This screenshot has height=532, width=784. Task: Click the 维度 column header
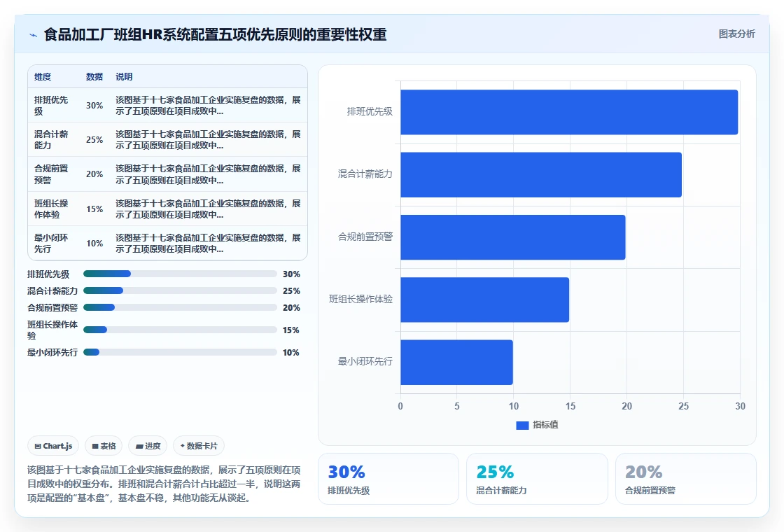coord(43,77)
